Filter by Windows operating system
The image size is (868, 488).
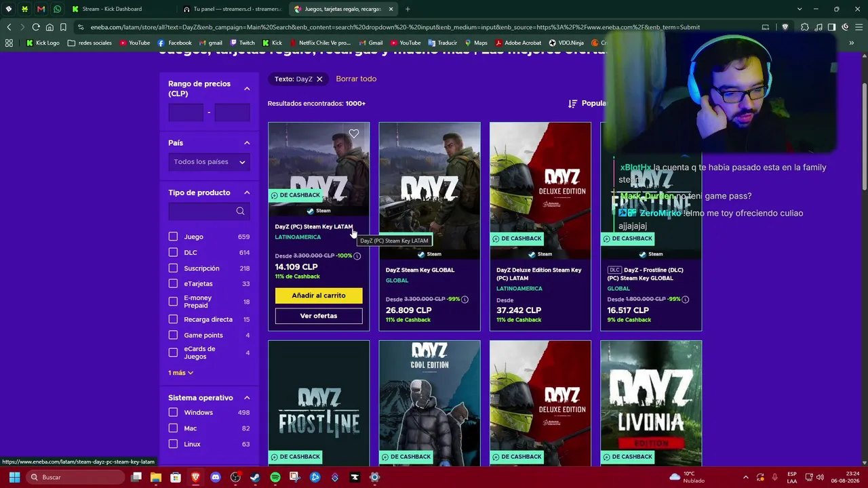[x=173, y=412]
